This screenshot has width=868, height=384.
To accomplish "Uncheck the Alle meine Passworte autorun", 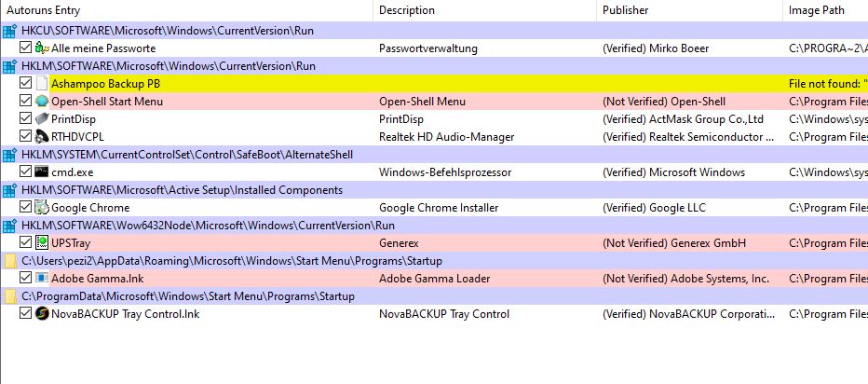I will [x=25, y=48].
